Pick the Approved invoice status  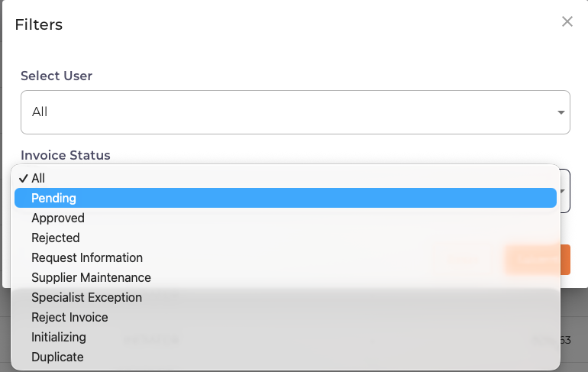(x=58, y=218)
